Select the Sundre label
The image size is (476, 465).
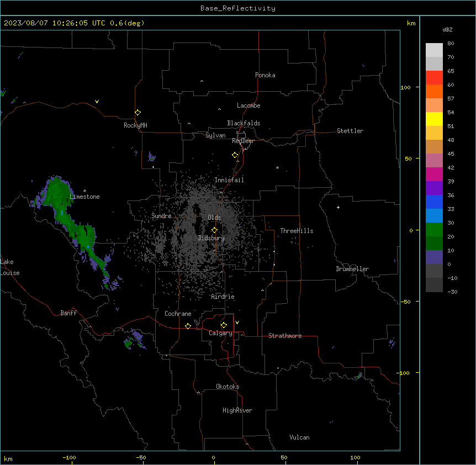pos(161,216)
